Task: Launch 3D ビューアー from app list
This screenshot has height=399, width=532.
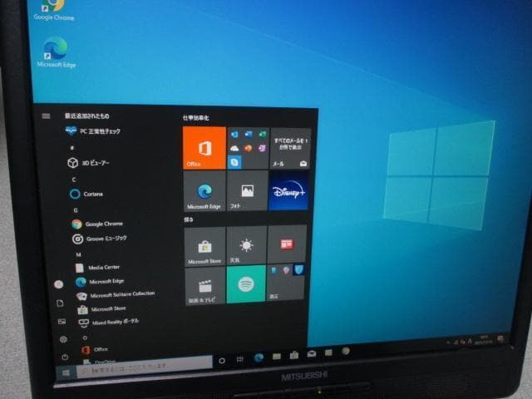Action: point(88,163)
